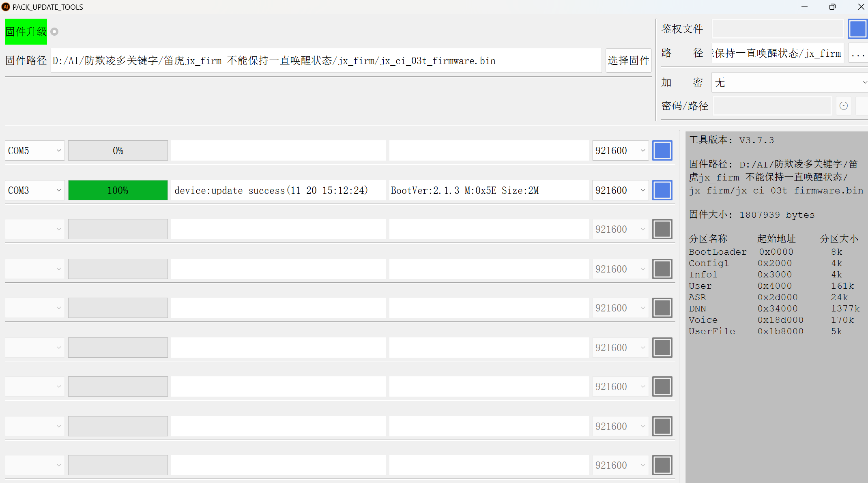Click the gray square in the bottom port row
The width and height of the screenshot is (868, 483).
pyautogui.click(x=662, y=465)
